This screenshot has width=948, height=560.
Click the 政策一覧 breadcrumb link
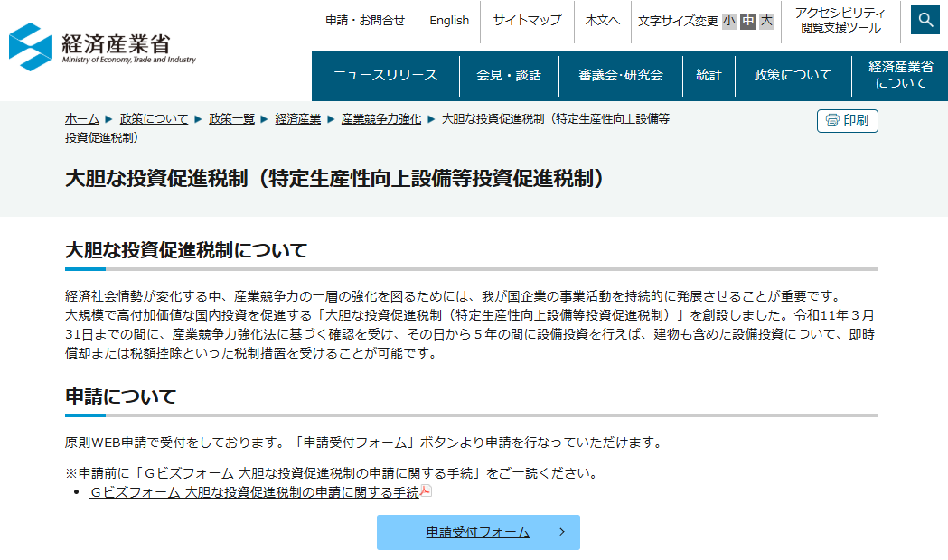231,119
